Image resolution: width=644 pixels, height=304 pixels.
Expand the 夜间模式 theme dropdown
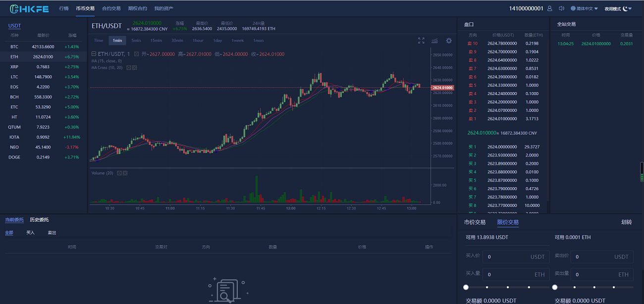point(618,8)
